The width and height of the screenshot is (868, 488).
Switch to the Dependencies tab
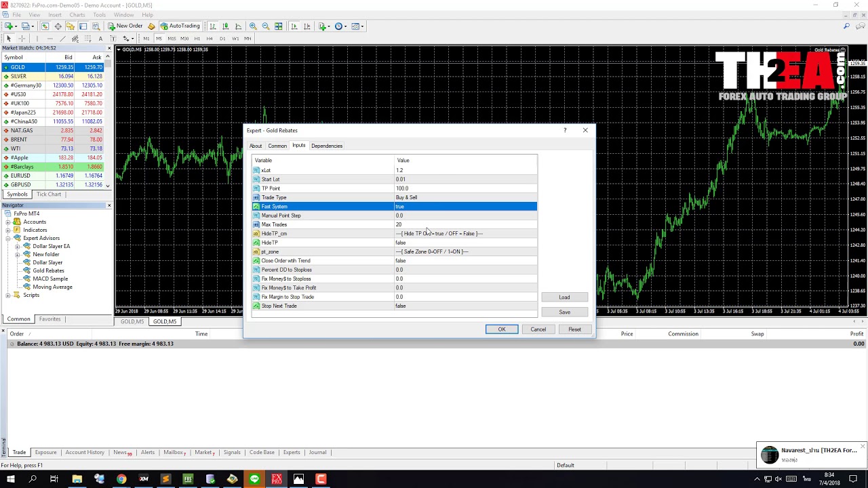tap(327, 146)
